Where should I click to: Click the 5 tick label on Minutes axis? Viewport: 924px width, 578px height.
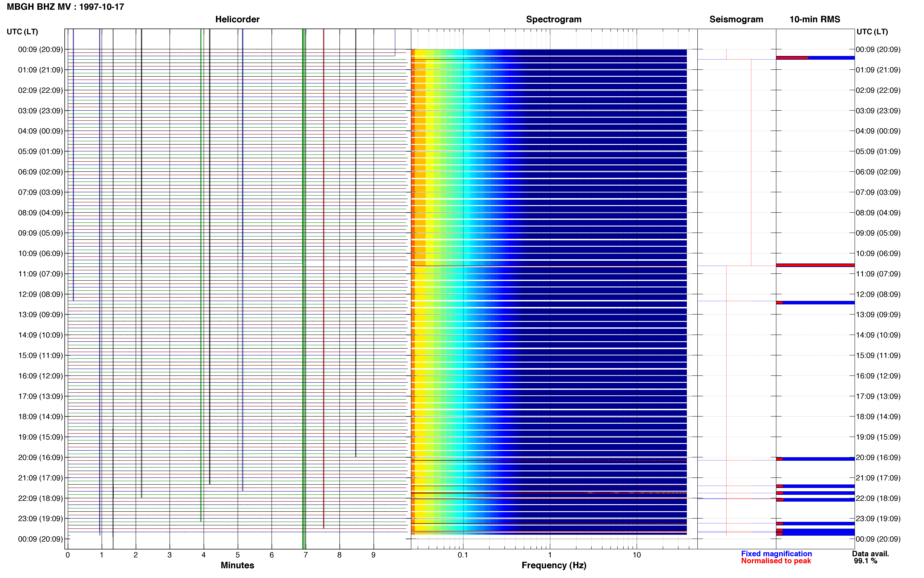click(238, 555)
